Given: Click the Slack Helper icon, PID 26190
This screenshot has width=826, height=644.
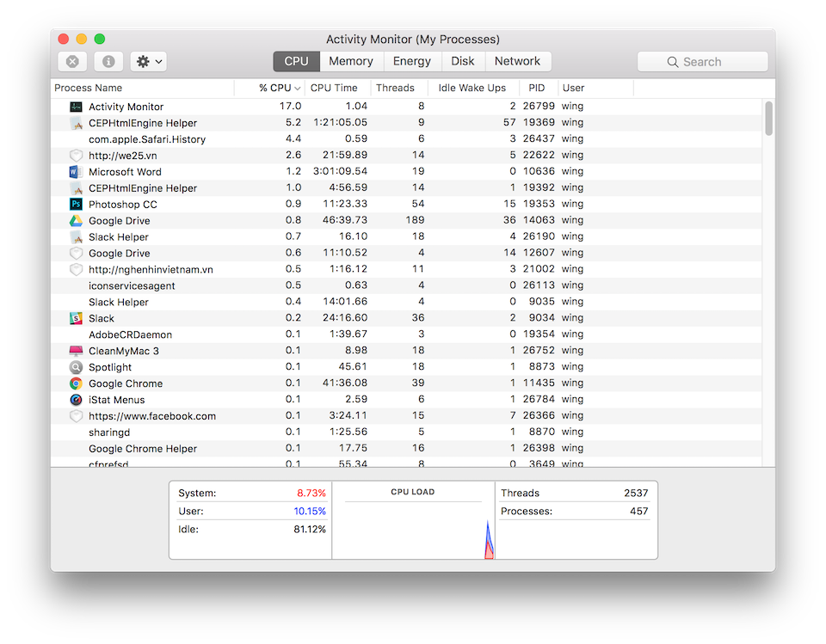Looking at the screenshot, I should click(76, 237).
